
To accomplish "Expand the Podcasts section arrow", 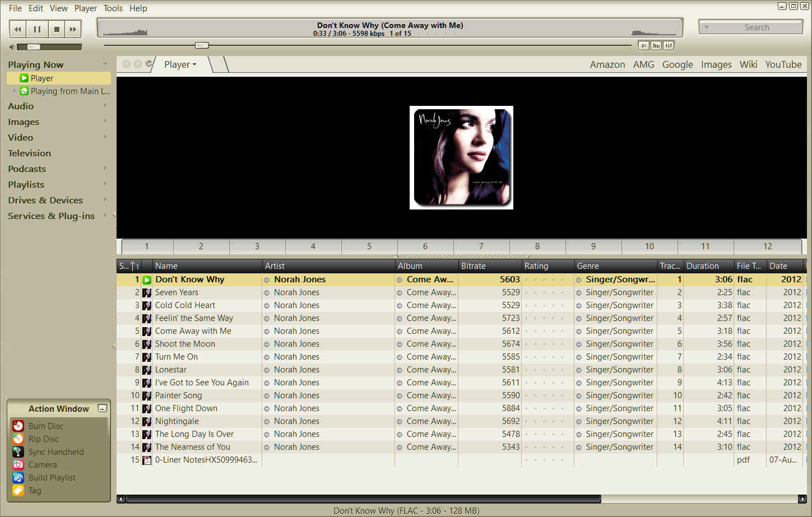I will (105, 168).
